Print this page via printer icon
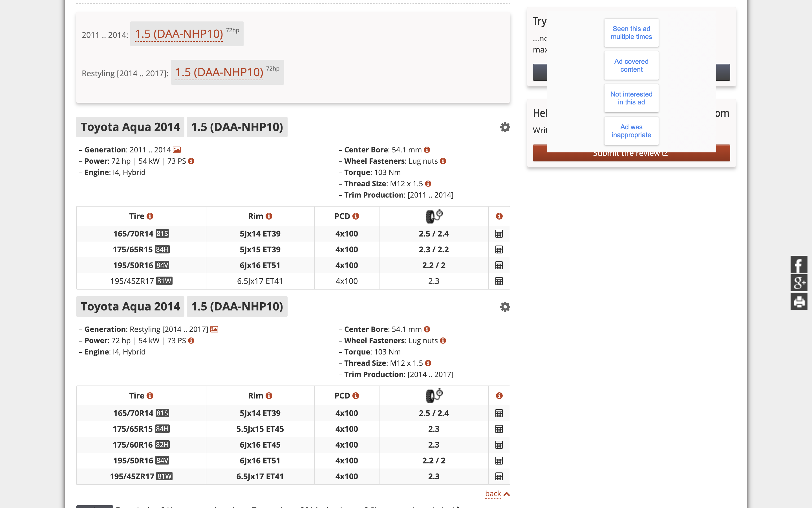The image size is (812, 508). pyautogui.click(x=799, y=301)
